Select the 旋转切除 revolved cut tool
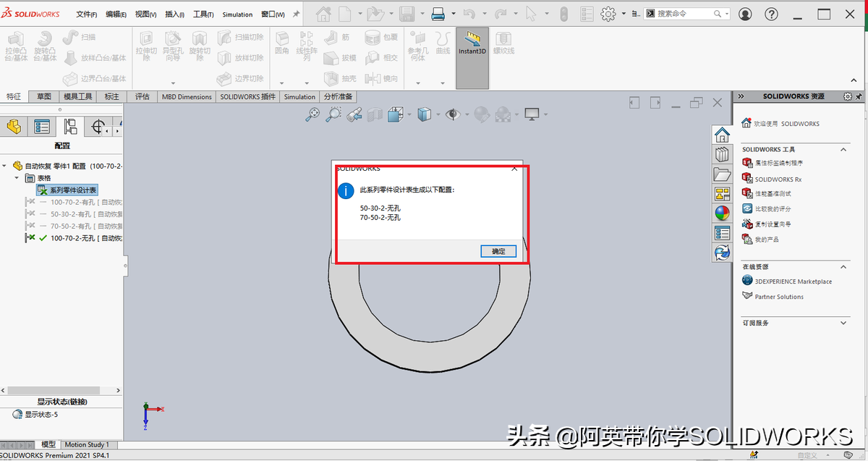Image resolution: width=868 pixels, height=461 pixels. coord(200,45)
